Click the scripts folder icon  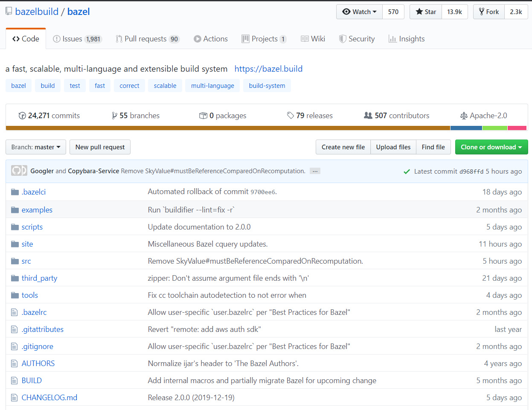coord(15,227)
